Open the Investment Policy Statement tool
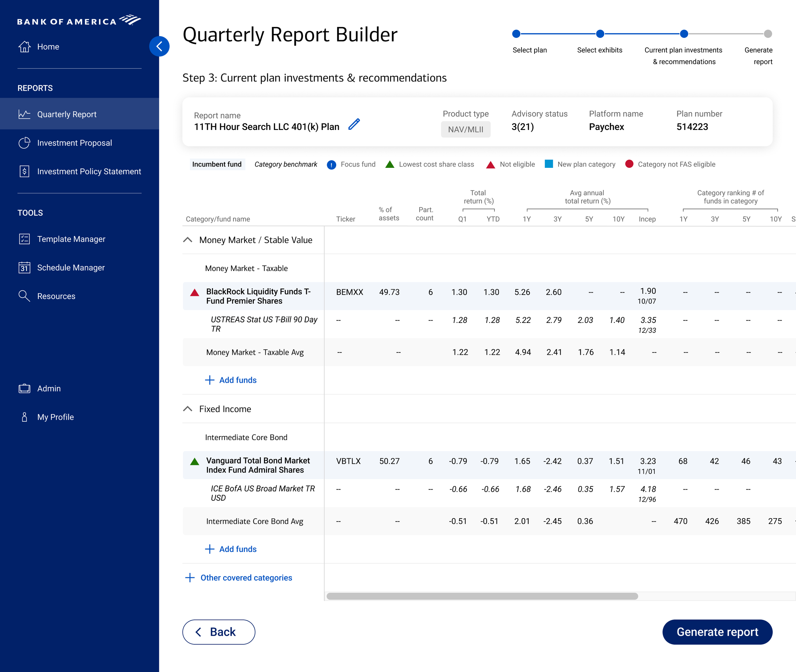This screenshot has width=796, height=672. tap(25, 171)
